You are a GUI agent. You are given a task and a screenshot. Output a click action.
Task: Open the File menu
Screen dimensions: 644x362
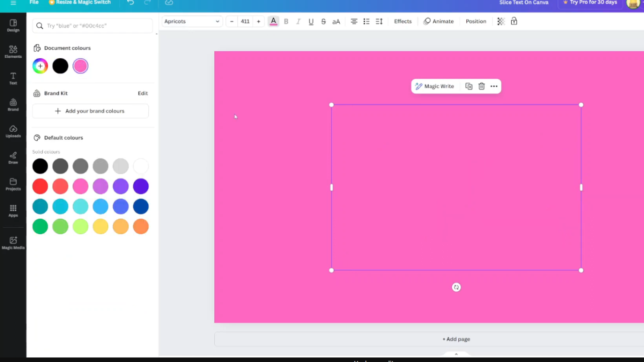[34, 3]
